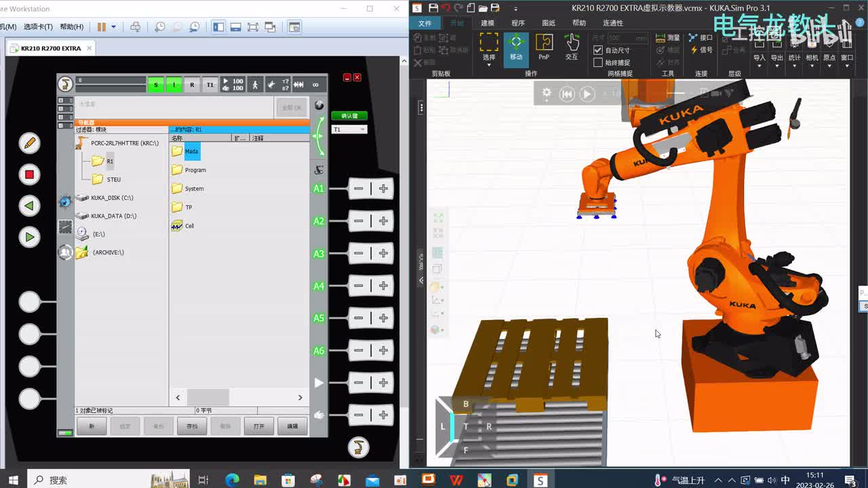Open the VMware Tabs menu
The height and width of the screenshot is (488, 868).
pos(38,27)
